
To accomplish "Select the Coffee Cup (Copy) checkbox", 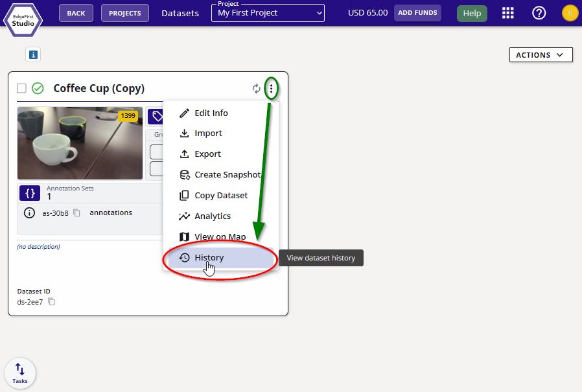I will (x=22, y=88).
